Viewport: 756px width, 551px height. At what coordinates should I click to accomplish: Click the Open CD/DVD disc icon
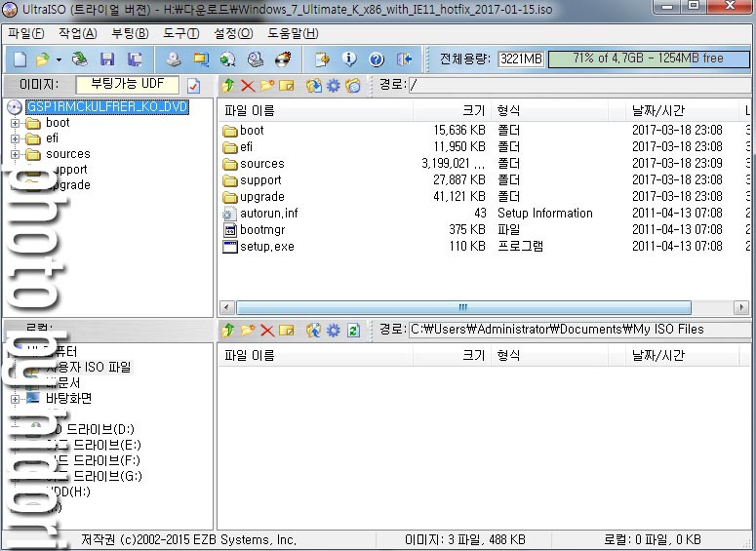click(x=80, y=59)
